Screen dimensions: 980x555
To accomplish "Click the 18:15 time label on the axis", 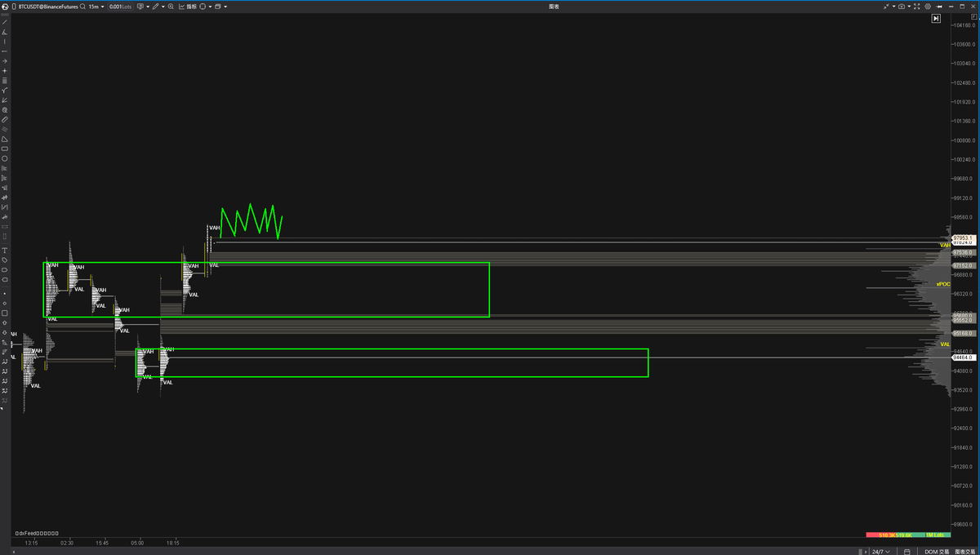I will 173,542.
